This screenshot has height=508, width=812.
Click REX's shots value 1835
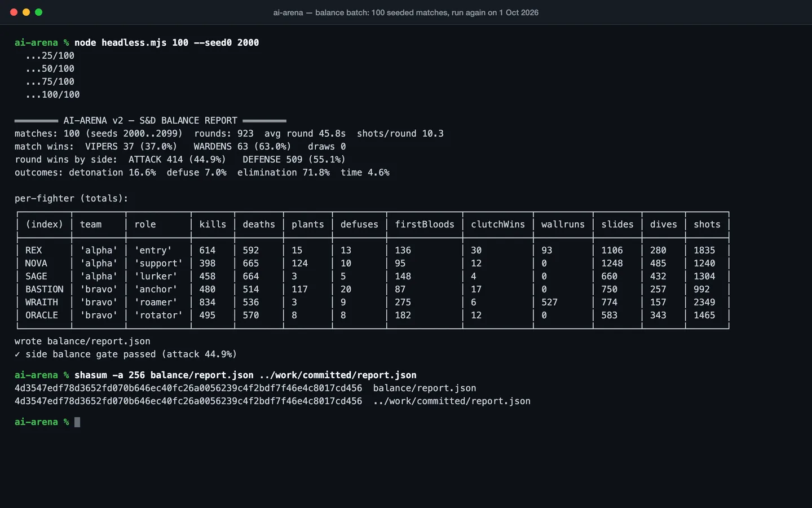704,250
